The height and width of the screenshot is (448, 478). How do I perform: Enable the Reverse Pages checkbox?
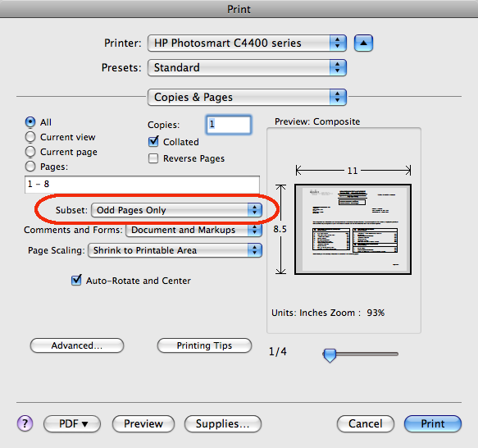(x=153, y=158)
